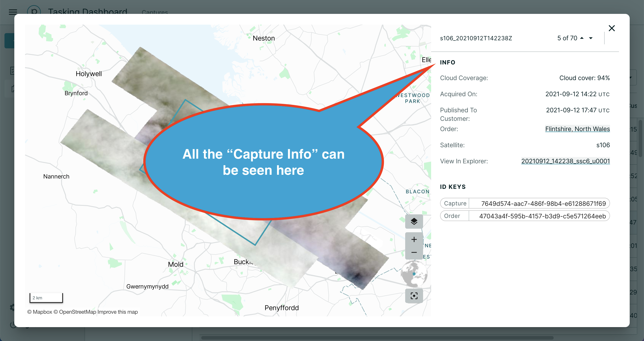Click the cloud cover 94% value
This screenshot has height=341, width=644.
(585, 78)
